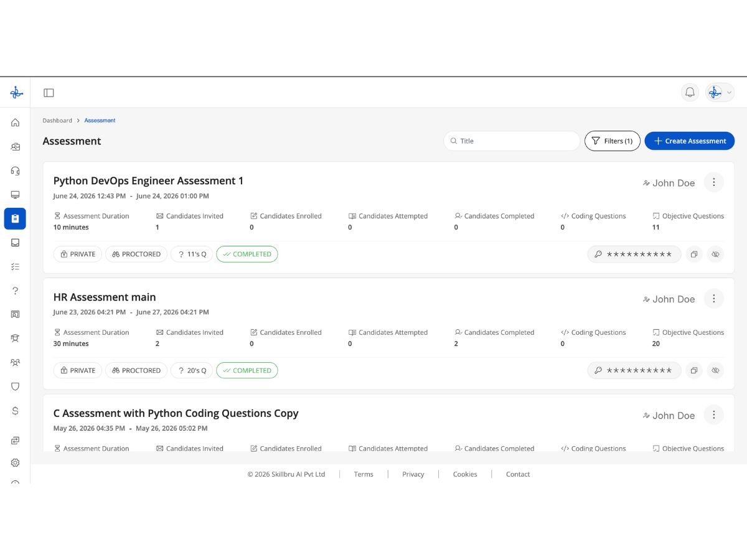Click Objective Questions value 20
The width and height of the screenshot is (747, 560).
(656, 343)
